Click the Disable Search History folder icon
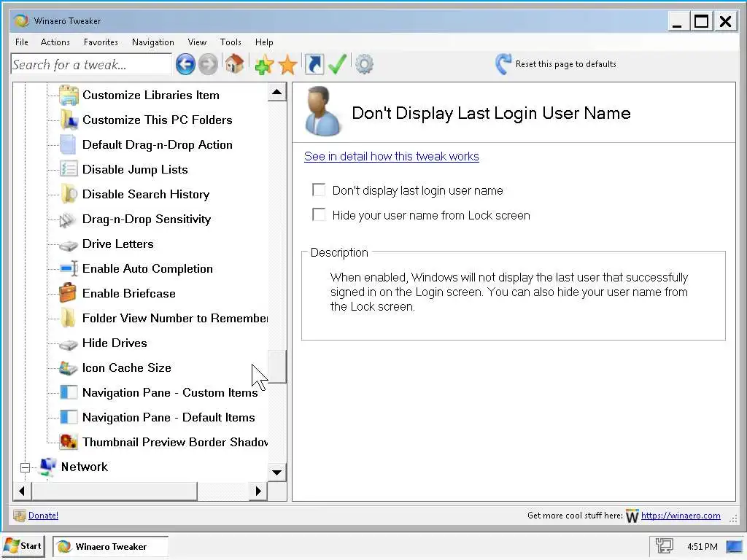The image size is (747, 560). pyautogui.click(x=69, y=194)
